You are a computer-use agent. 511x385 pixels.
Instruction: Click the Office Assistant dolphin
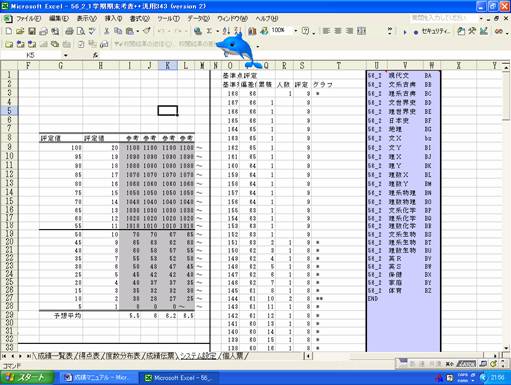click(238, 50)
